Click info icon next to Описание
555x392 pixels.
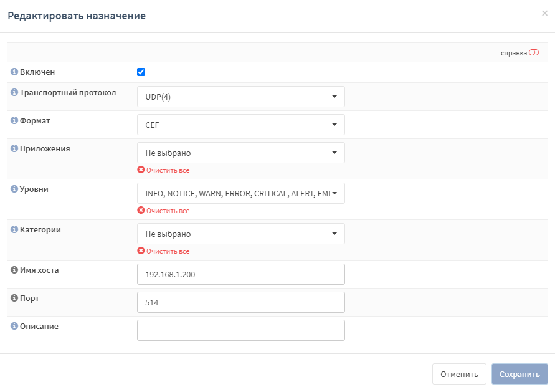tap(14, 326)
